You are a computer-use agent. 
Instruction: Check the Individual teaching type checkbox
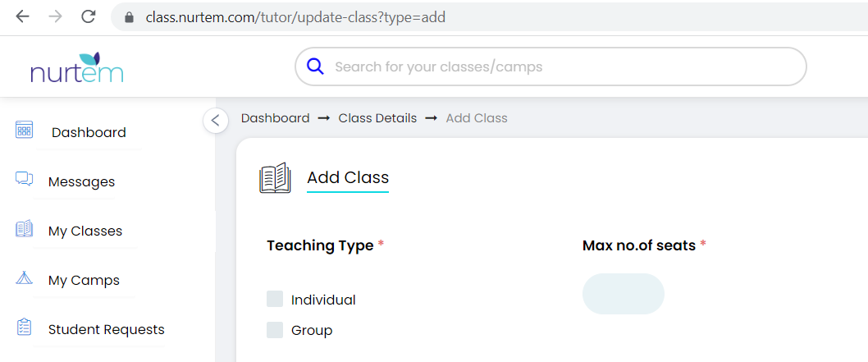275,299
